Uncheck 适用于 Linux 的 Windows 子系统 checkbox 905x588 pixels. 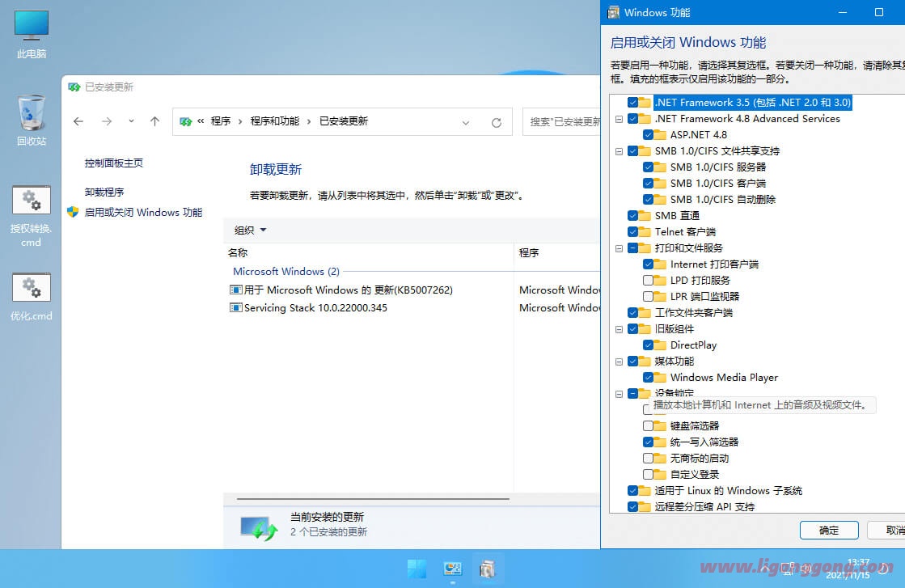(x=632, y=490)
